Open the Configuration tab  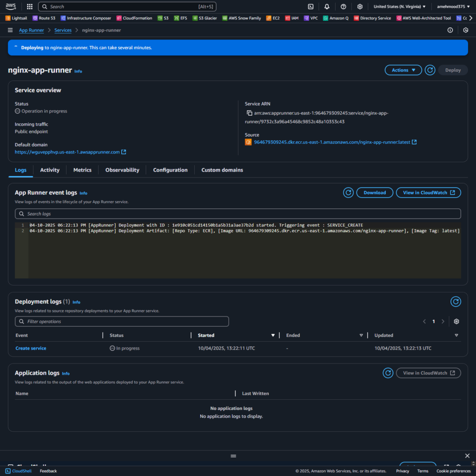pos(170,170)
